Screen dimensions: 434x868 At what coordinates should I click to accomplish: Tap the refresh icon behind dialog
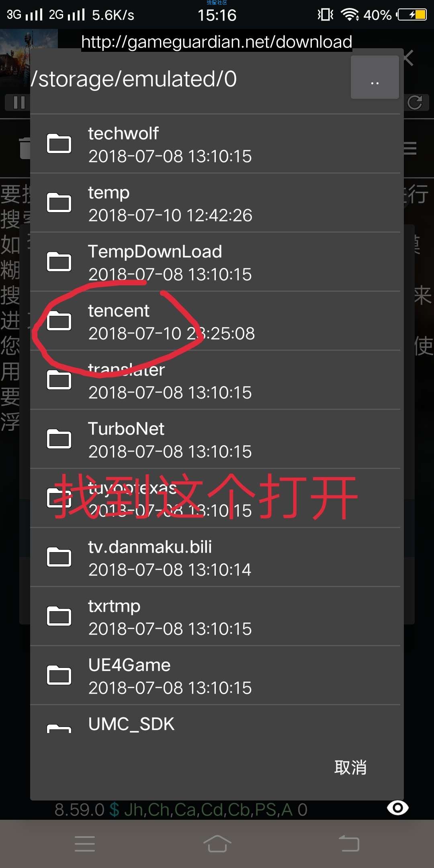click(416, 102)
